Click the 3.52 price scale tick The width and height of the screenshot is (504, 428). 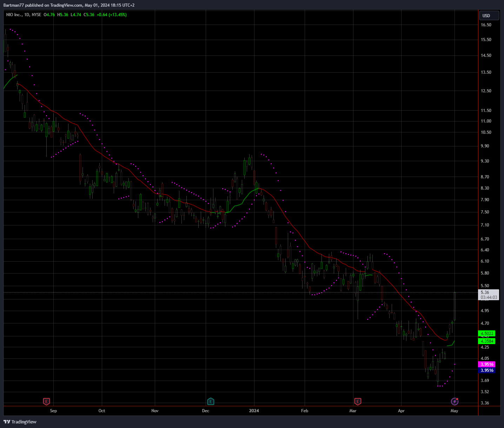pyautogui.click(x=485, y=392)
